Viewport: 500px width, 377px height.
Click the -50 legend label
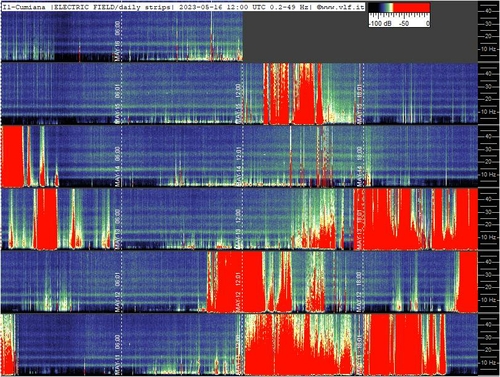tap(404, 24)
